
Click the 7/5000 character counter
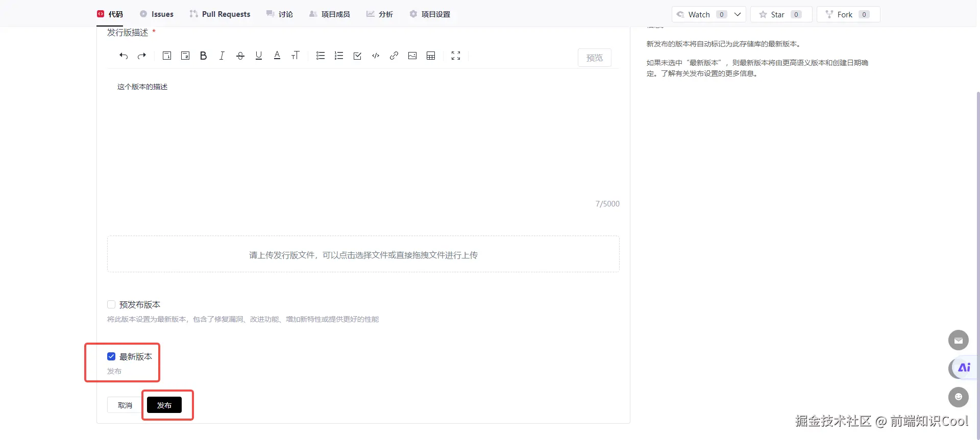tap(607, 204)
